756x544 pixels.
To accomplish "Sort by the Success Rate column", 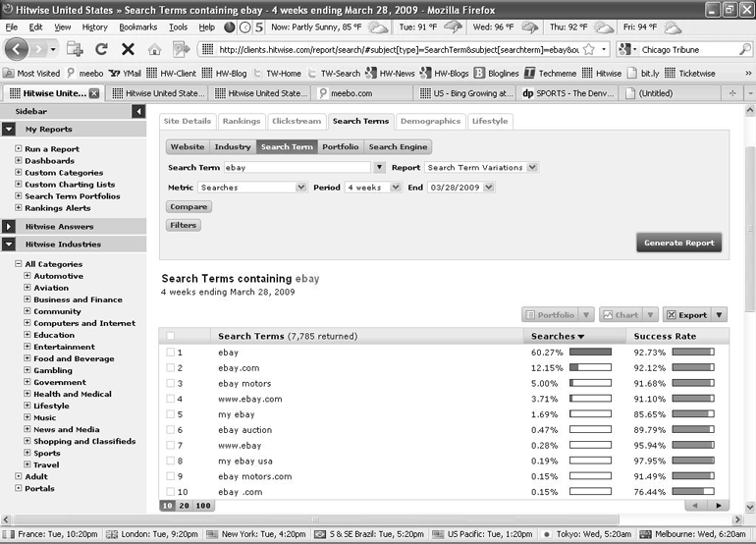I will [665, 336].
